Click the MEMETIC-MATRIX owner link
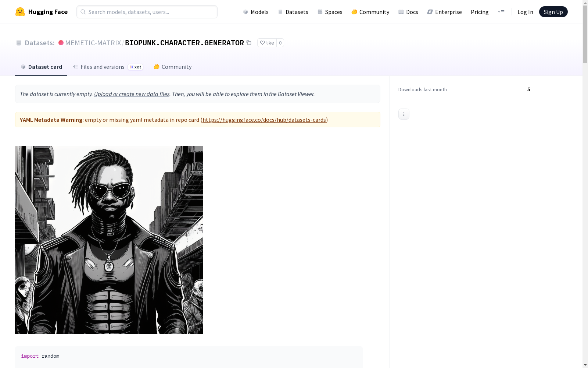Viewport: 588px width, 368px height. (x=93, y=43)
